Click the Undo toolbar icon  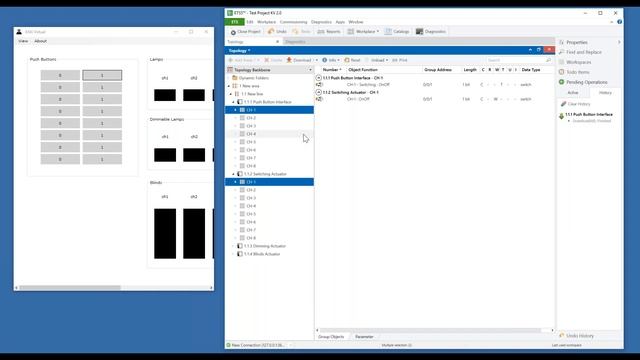point(271,31)
